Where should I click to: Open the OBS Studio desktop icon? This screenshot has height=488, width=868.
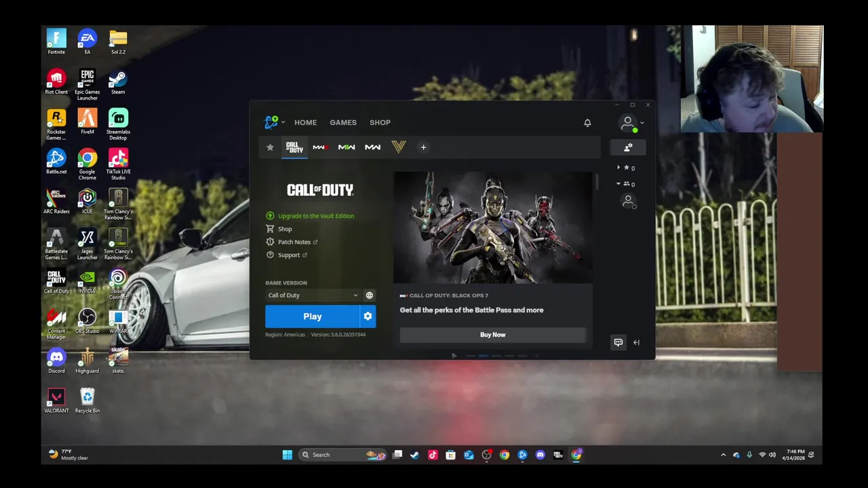click(x=87, y=321)
